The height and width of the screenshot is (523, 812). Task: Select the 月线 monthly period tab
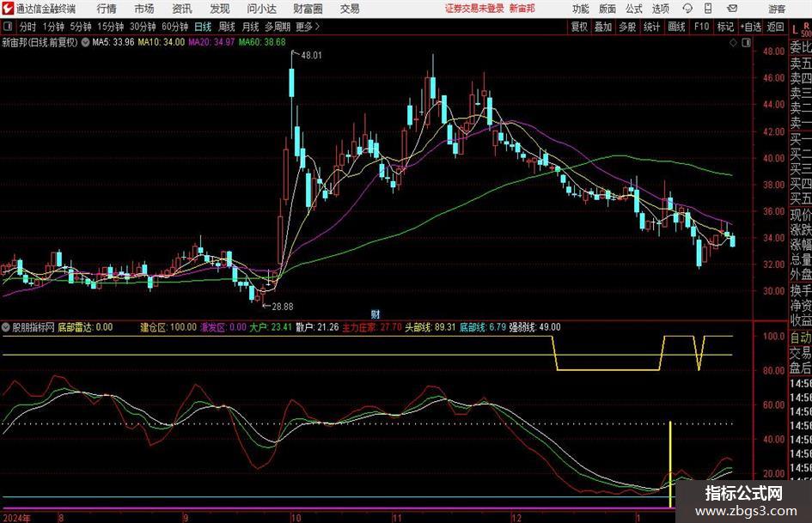(x=250, y=27)
